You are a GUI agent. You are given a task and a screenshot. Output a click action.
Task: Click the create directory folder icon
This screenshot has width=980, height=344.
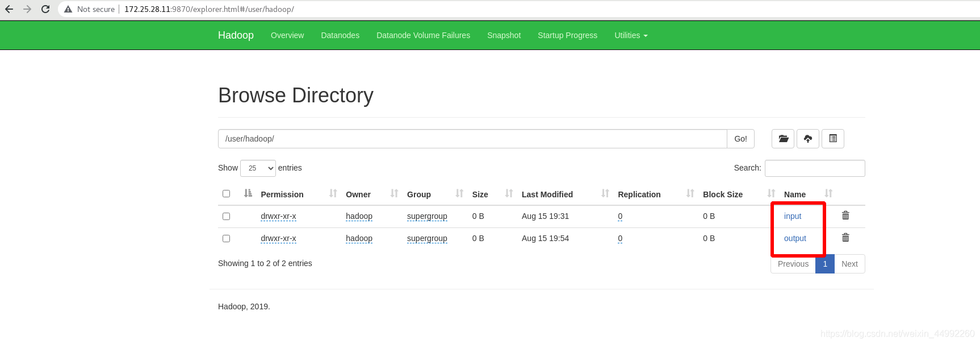pos(783,139)
